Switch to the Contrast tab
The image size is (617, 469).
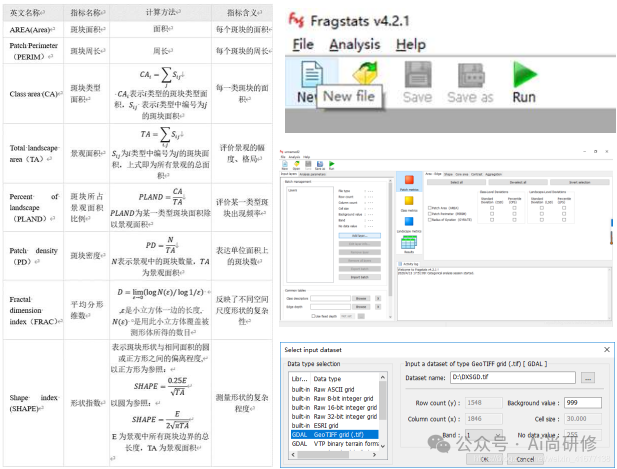pos(477,174)
